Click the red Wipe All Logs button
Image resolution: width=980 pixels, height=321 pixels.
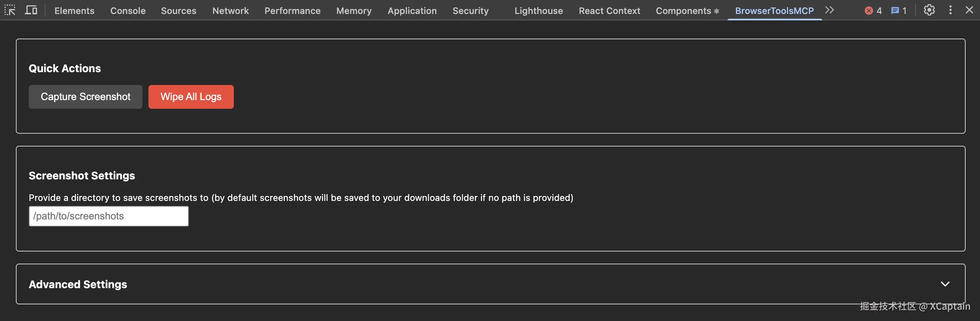[191, 97]
